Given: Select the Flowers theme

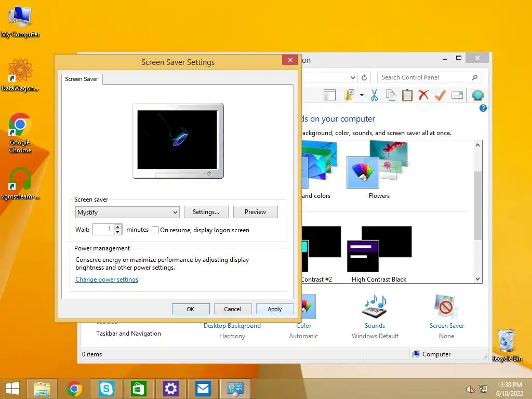Looking at the screenshot, I should click(379, 170).
